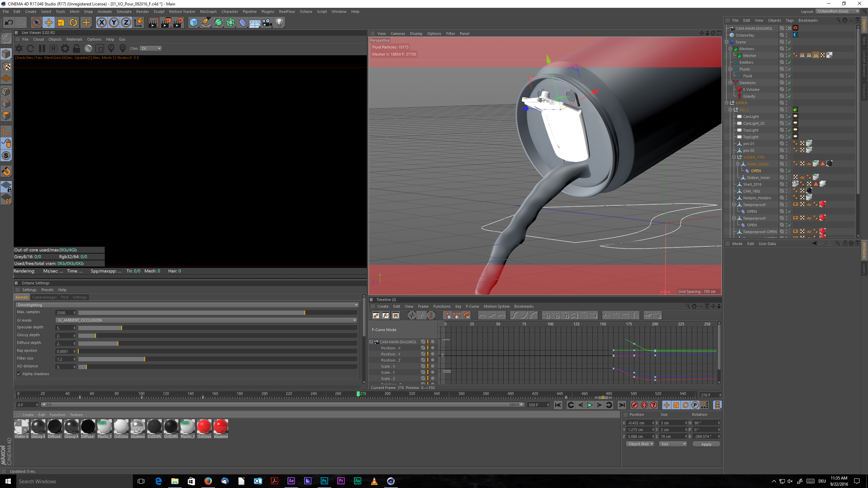Adjust the Max. samples slider

coord(304,313)
